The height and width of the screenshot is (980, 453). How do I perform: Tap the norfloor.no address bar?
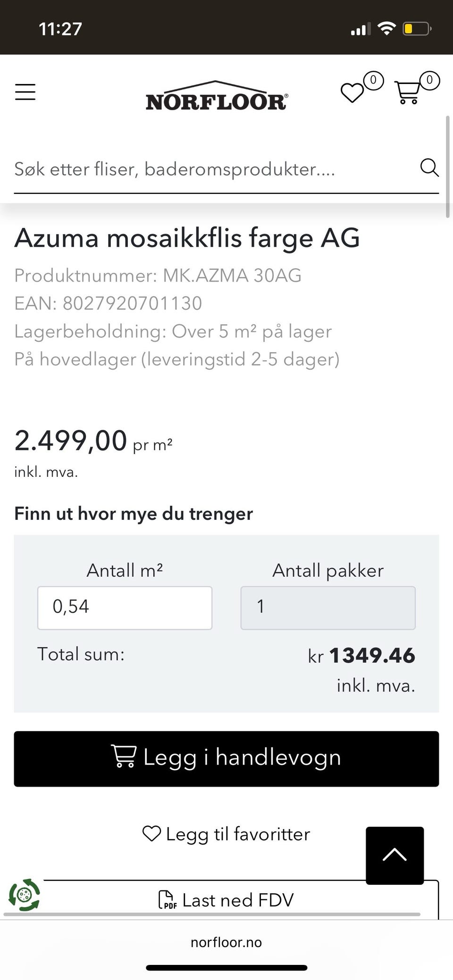point(226,942)
